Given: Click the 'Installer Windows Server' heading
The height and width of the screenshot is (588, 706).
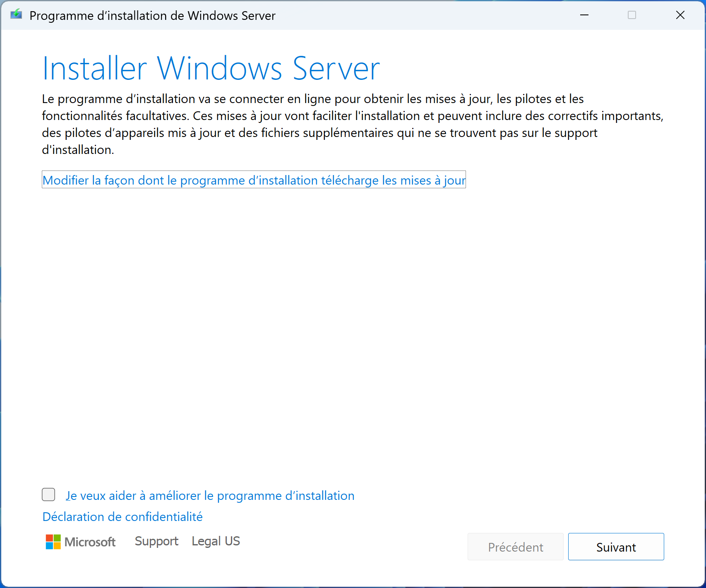Looking at the screenshot, I should pyautogui.click(x=211, y=68).
